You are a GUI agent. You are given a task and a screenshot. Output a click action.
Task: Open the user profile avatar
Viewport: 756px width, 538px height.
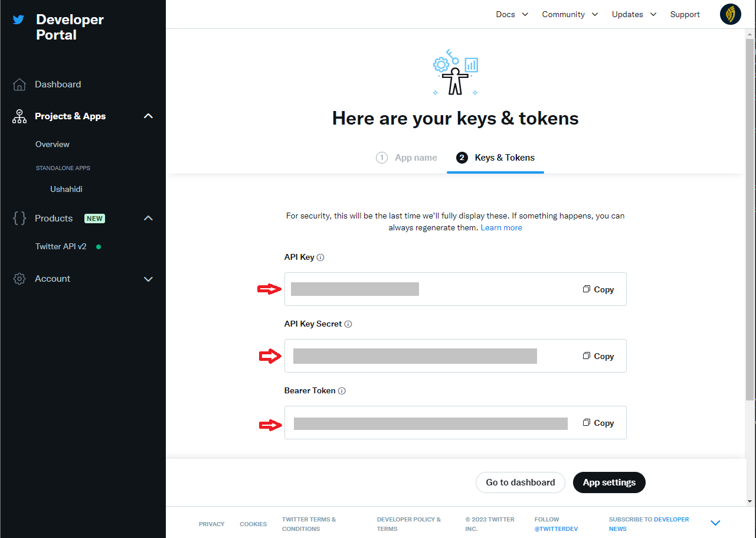(730, 14)
